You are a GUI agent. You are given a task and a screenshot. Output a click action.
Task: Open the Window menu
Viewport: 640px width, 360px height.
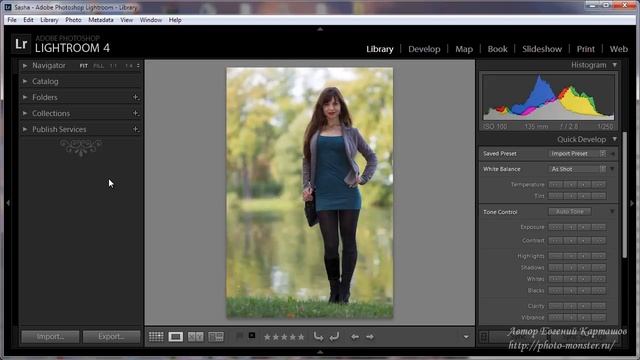coord(151,20)
